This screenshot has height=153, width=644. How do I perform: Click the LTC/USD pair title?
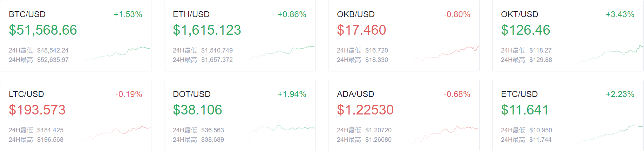[26, 94]
